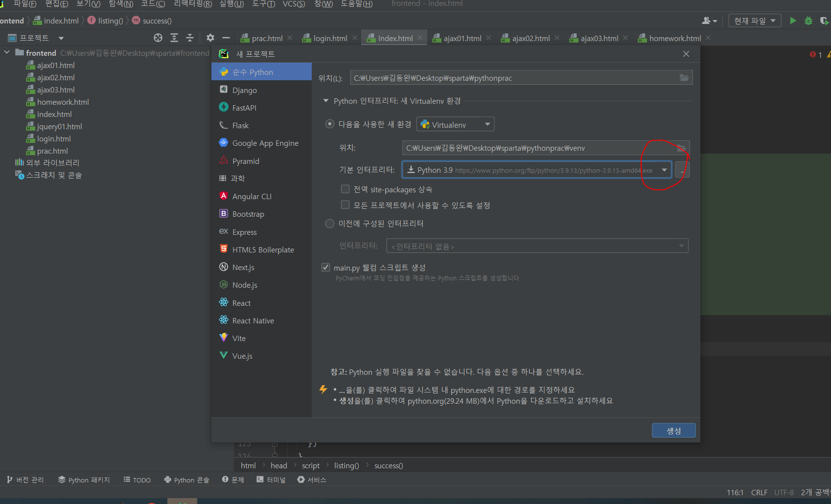Screen dimensions: 831x504
Task: Enable 전역 site-packages 상속 checkbox
Action: (x=345, y=189)
